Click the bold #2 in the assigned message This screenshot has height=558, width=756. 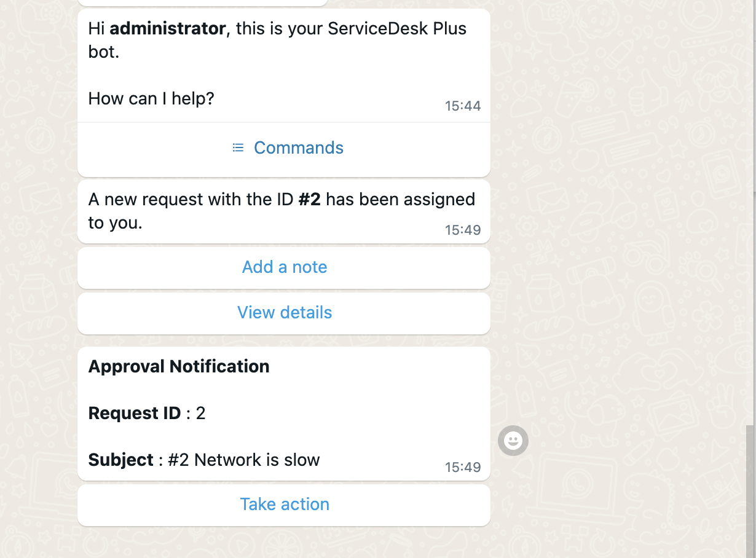[x=310, y=199]
